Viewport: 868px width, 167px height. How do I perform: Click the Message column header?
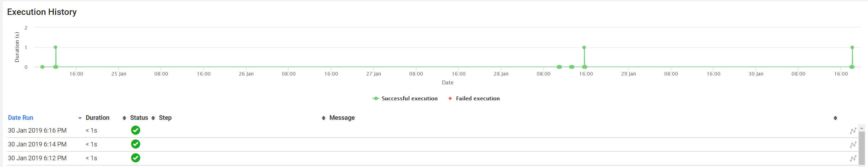(342, 118)
